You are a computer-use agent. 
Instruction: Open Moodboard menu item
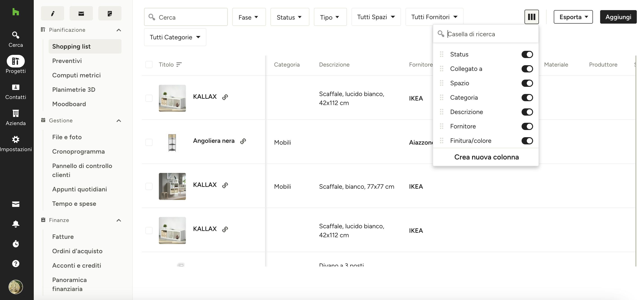point(69,104)
